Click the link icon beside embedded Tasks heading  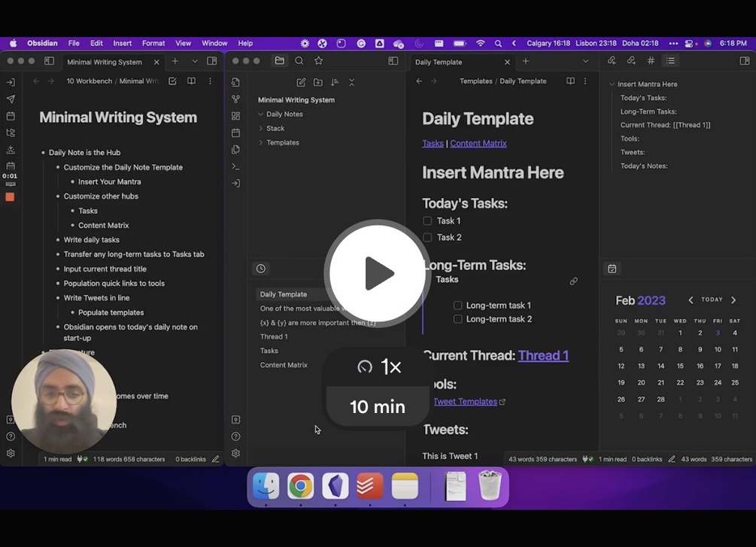(x=574, y=281)
